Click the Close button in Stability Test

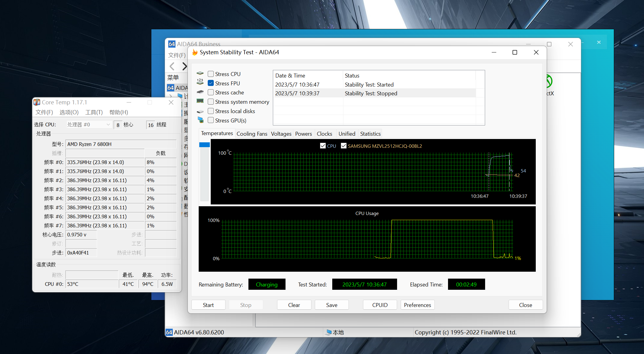(x=526, y=305)
